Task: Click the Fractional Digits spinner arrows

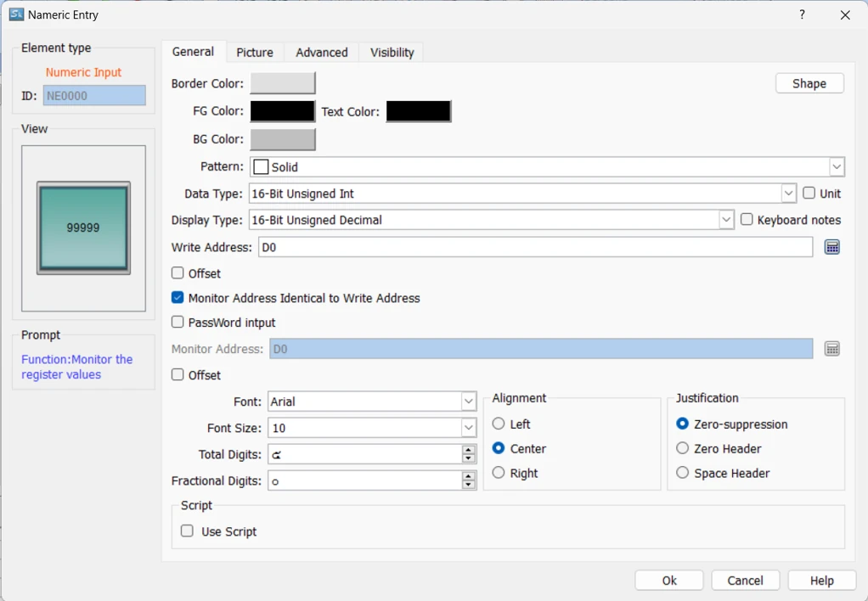Action: pyautogui.click(x=468, y=480)
